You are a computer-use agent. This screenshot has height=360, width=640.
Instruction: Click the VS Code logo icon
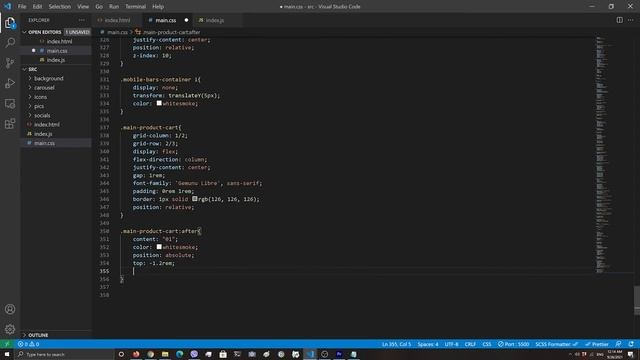[7, 6]
